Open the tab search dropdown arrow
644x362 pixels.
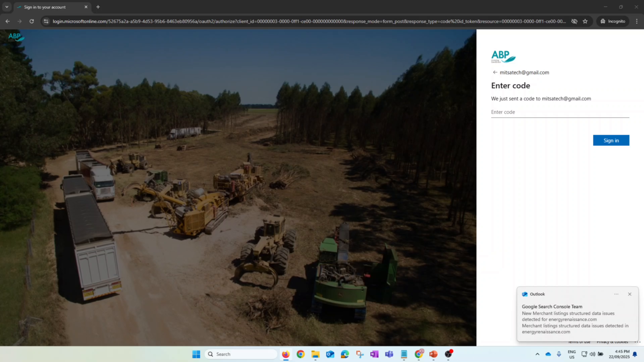7,7
